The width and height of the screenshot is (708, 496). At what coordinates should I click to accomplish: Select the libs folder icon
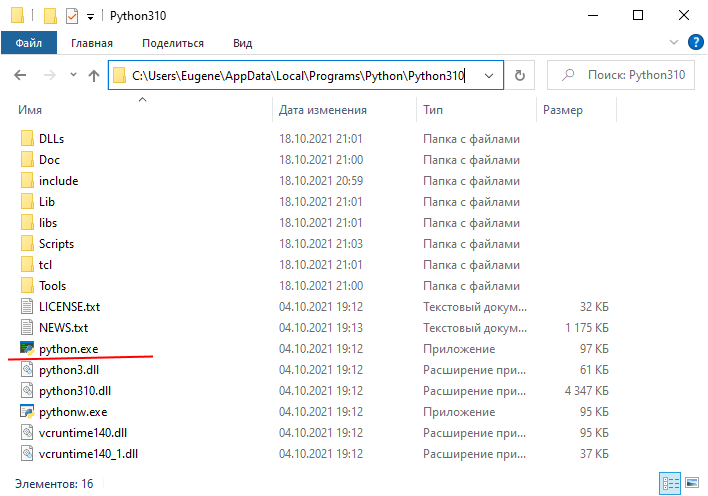point(27,222)
